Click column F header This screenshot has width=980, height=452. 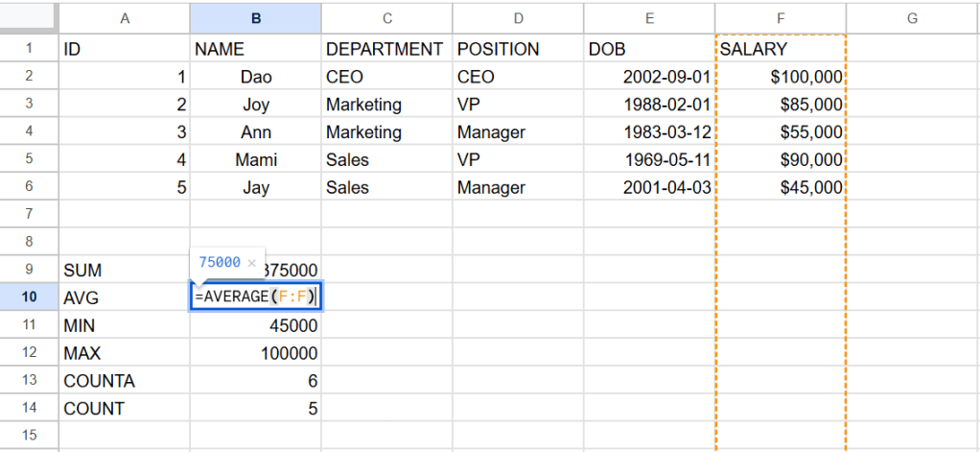781,16
